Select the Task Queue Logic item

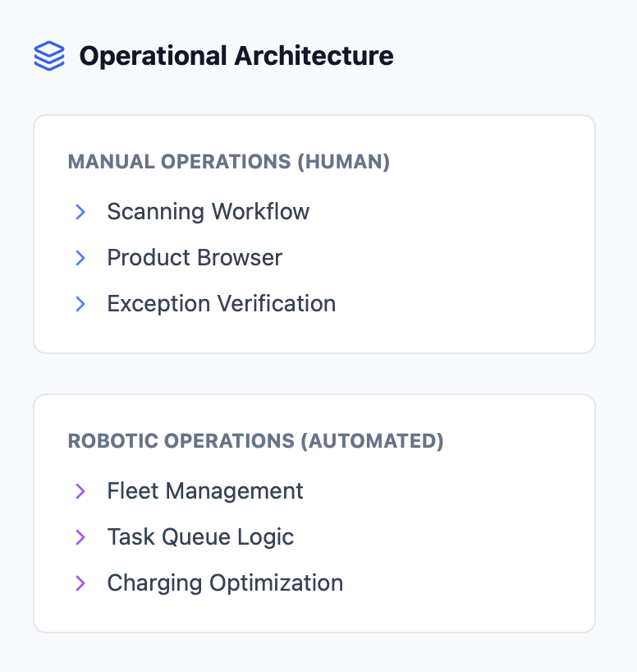[200, 537]
